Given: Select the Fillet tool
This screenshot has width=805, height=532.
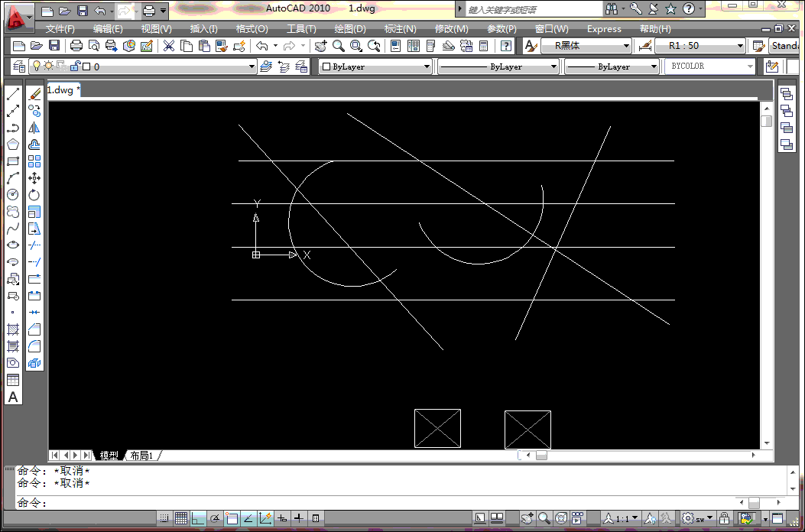Looking at the screenshot, I should 34,346.
